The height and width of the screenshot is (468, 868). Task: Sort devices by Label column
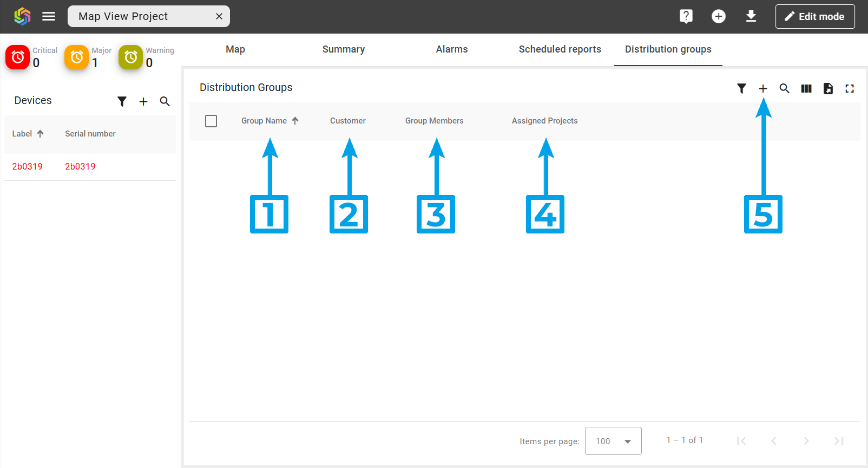[22, 134]
